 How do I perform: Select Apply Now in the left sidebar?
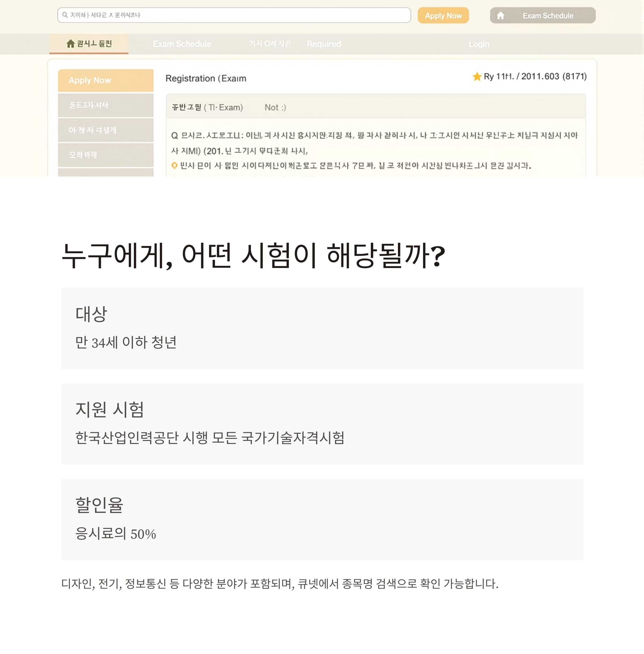coord(105,80)
